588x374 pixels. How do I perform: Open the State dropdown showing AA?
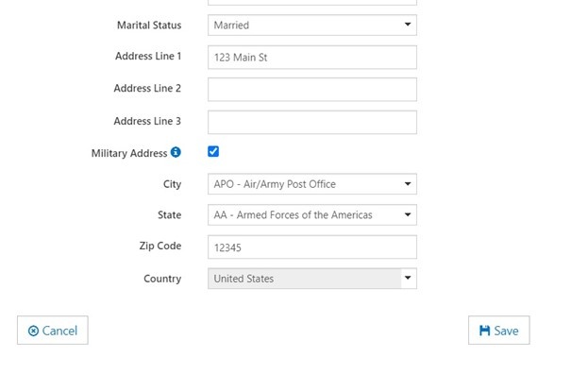click(x=312, y=214)
